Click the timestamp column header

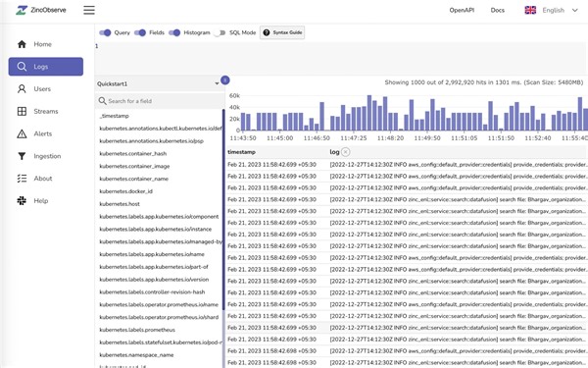241,152
